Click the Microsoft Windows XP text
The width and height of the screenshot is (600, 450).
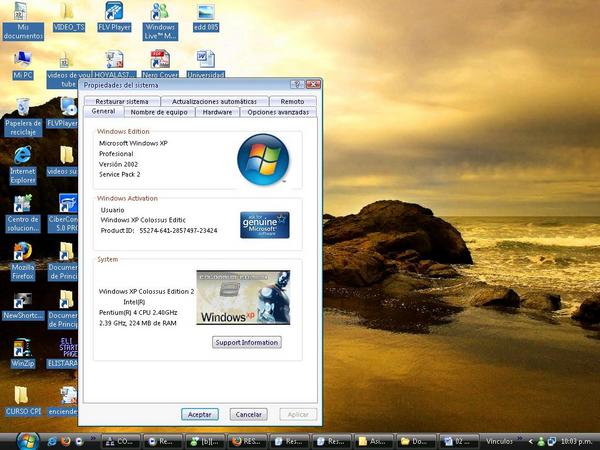click(133, 143)
